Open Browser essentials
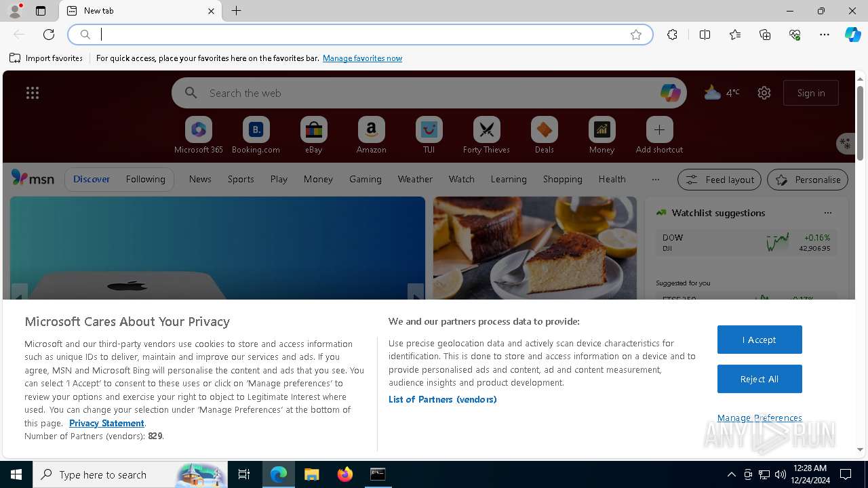The height and width of the screenshot is (488, 868). [x=795, y=35]
